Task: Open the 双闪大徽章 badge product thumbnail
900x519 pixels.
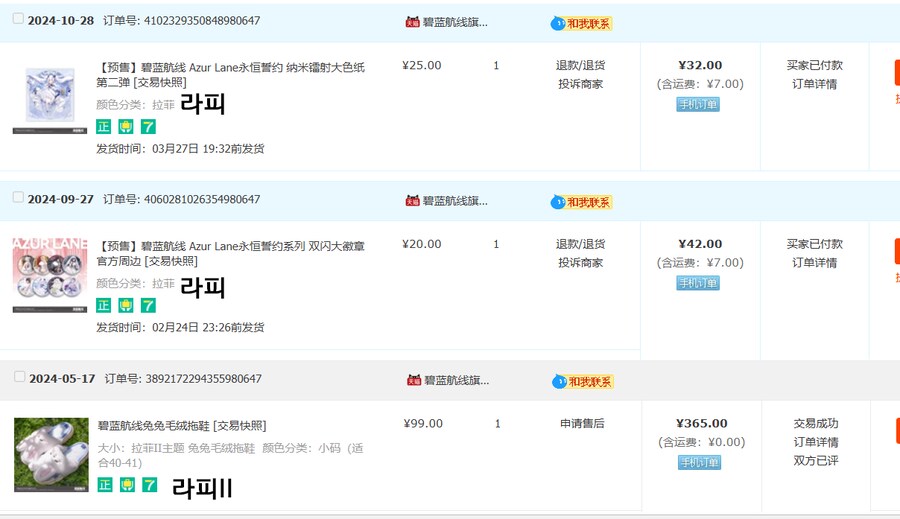Action: [x=50, y=276]
